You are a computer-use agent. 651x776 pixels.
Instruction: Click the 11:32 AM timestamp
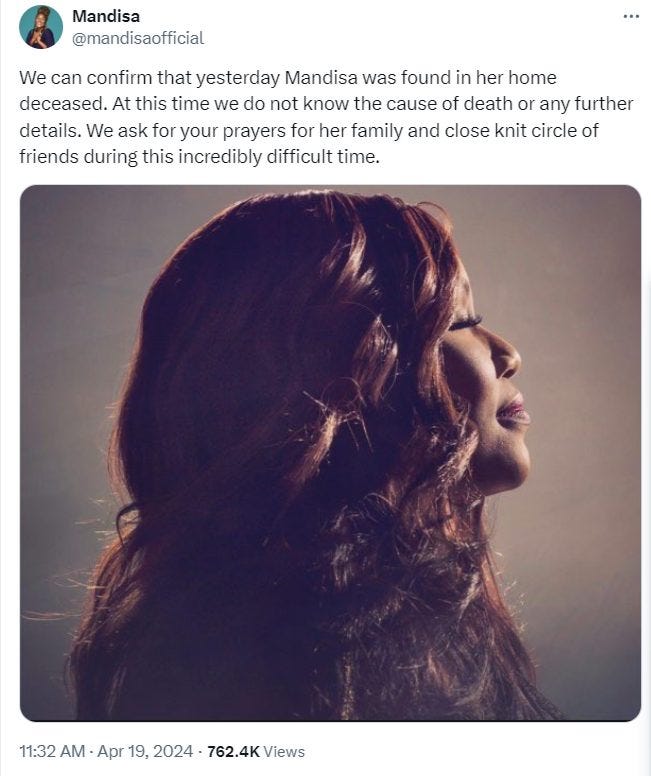52,751
